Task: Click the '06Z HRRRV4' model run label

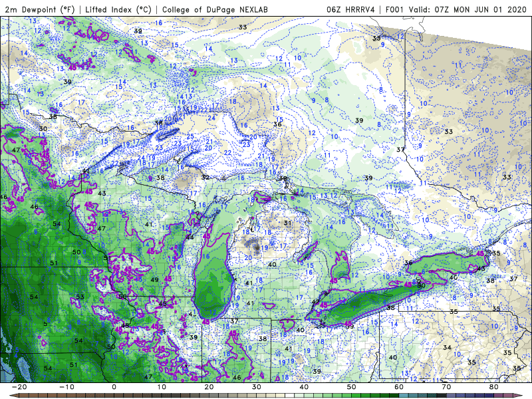Action: [x=350, y=9]
